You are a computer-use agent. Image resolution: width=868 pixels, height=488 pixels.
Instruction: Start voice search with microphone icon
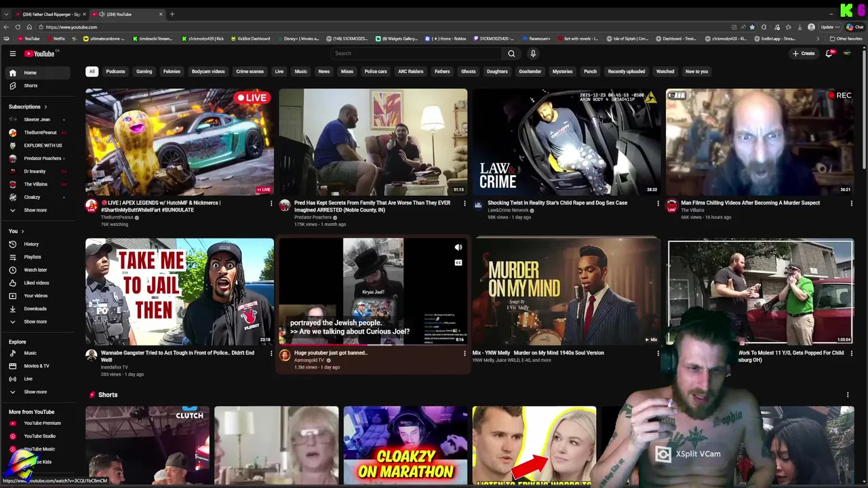pos(533,54)
